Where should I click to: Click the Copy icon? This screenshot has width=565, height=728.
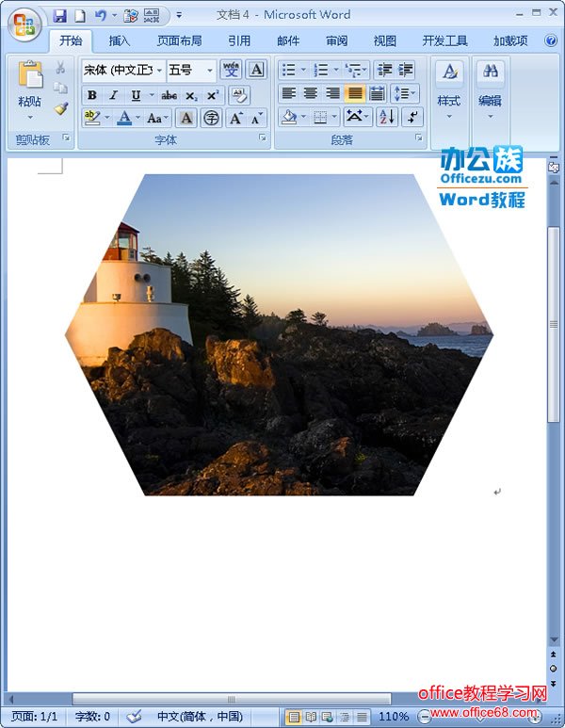(60, 88)
